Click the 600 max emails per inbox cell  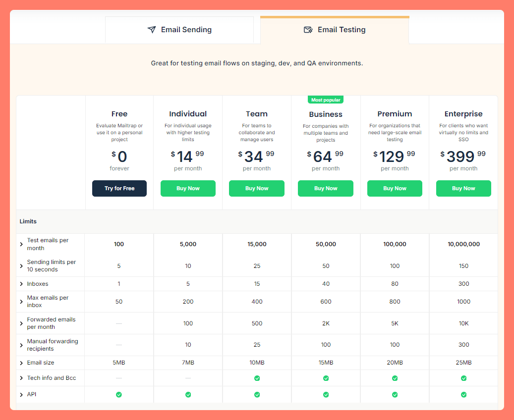click(x=326, y=302)
